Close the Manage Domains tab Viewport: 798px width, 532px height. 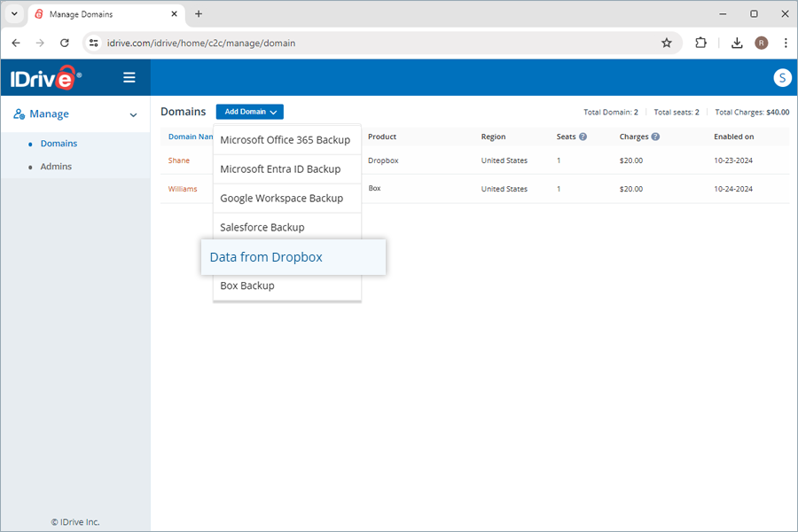pyautogui.click(x=174, y=14)
